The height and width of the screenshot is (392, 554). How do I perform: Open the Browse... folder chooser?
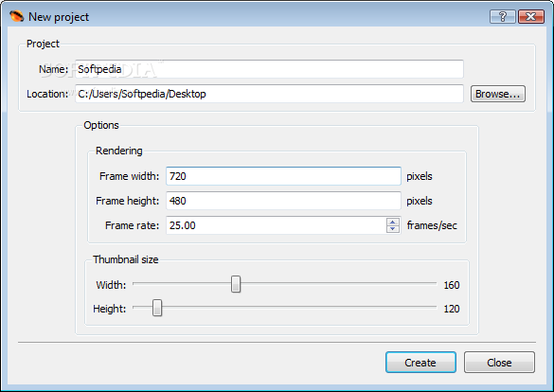(x=498, y=94)
